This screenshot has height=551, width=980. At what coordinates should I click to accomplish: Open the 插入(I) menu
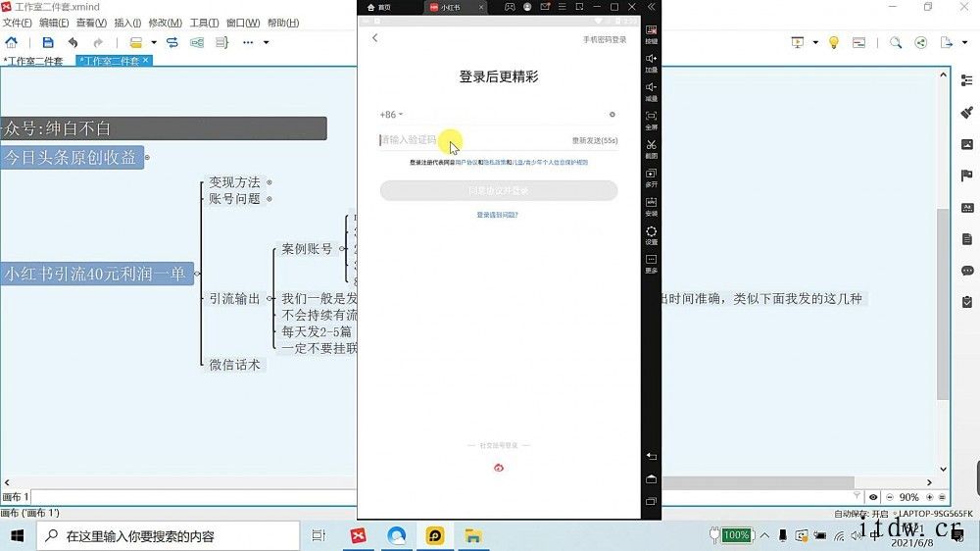[127, 23]
